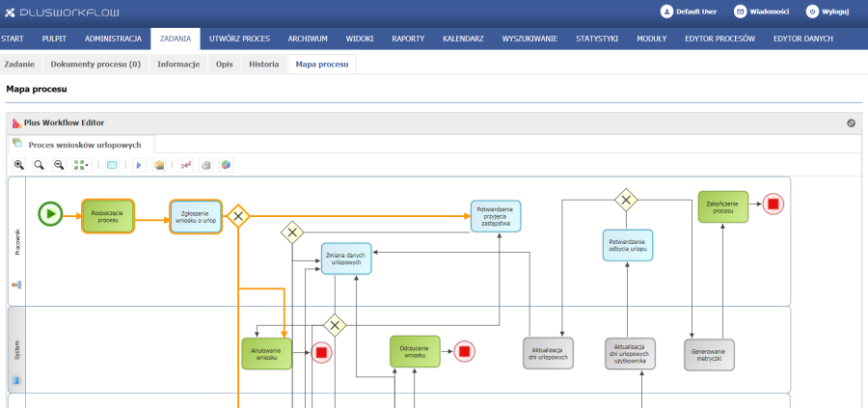
Task: Click the System swimlane label
Action: pos(16,350)
